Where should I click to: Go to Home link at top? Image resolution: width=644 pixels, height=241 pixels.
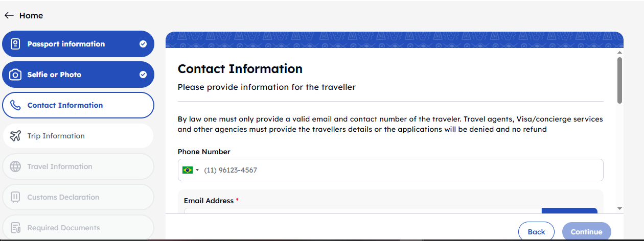(x=31, y=15)
